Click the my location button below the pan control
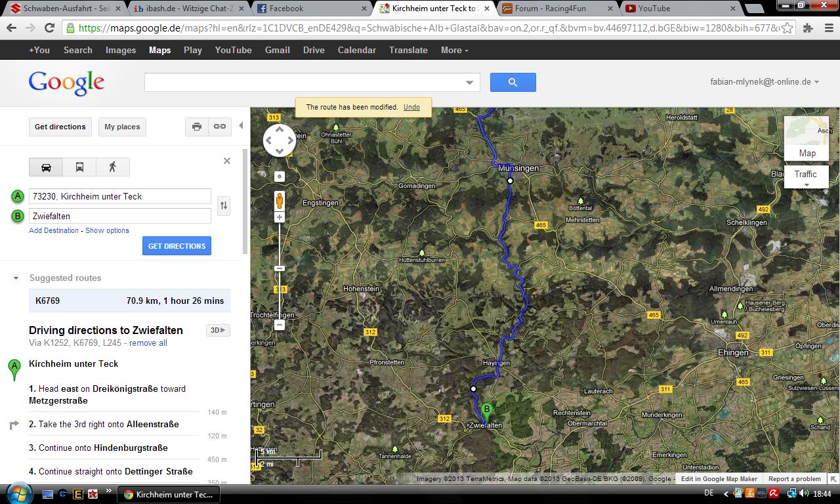The height and width of the screenshot is (504, 840). click(280, 177)
